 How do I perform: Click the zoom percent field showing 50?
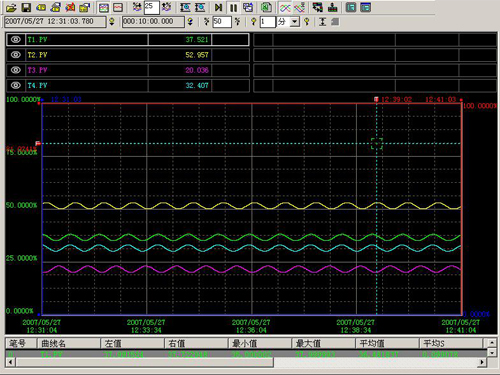tap(222, 22)
